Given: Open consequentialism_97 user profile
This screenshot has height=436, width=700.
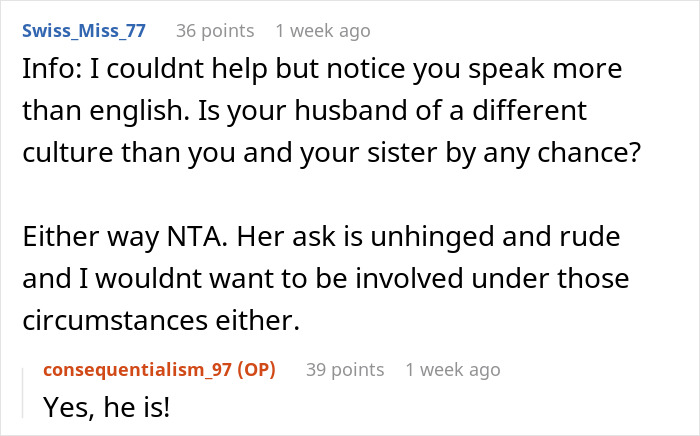Looking at the screenshot, I should coord(136,369).
